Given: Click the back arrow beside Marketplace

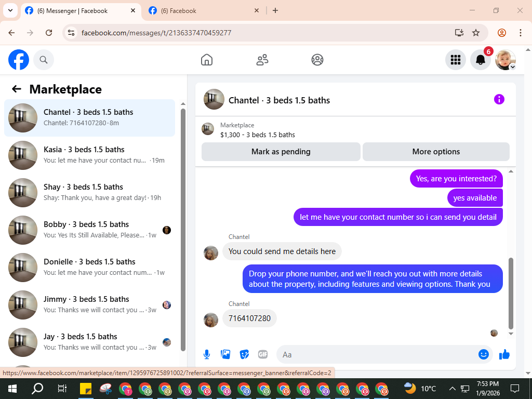Looking at the screenshot, I should [17, 89].
